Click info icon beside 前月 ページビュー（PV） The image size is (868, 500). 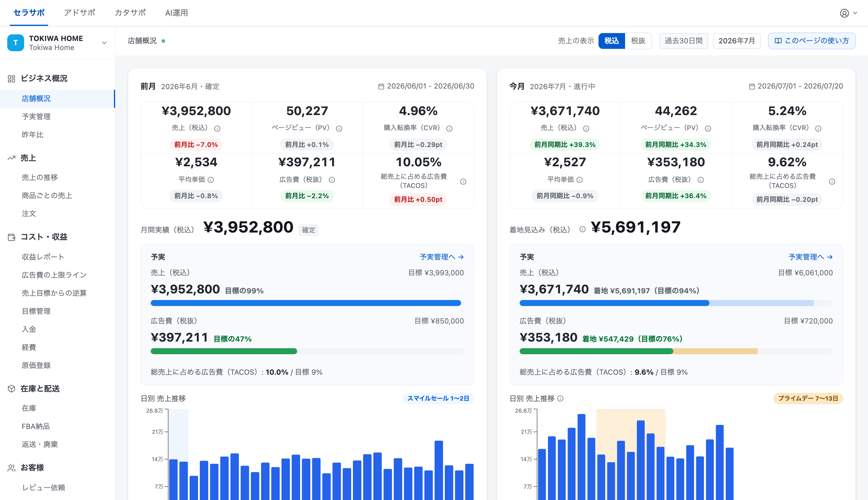339,128
